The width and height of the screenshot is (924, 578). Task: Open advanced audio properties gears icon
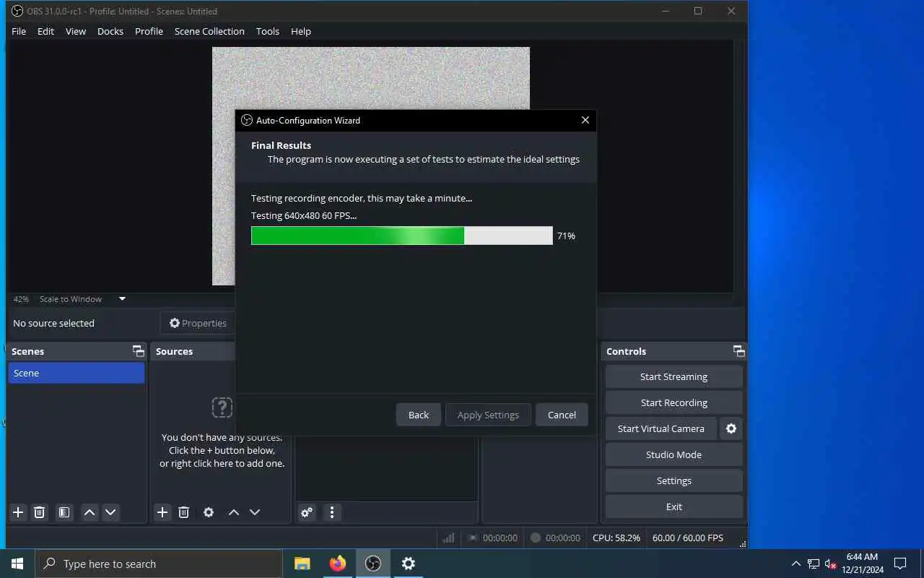307,512
